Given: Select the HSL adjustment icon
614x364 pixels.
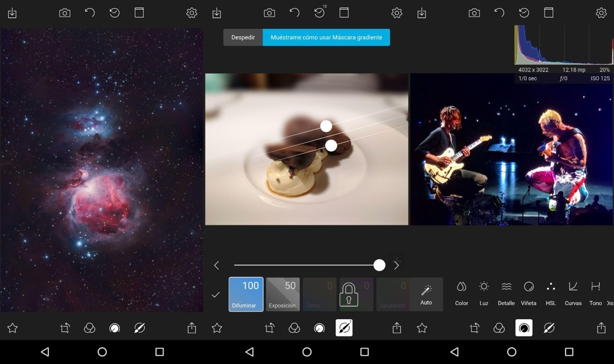Looking at the screenshot, I should pyautogui.click(x=551, y=292).
